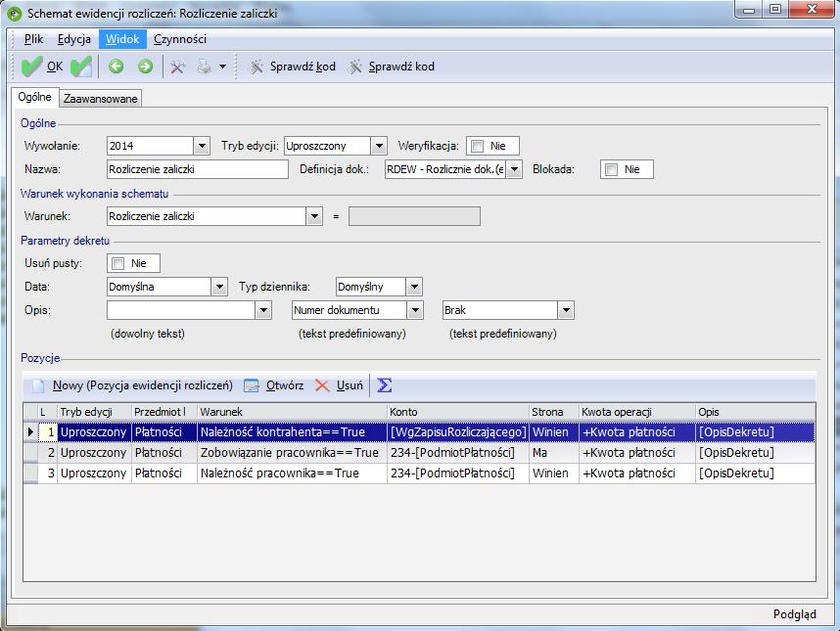
Task: Click the first Sprawdź kod wand icon
Action: pyautogui.click(x=257, y=67)
